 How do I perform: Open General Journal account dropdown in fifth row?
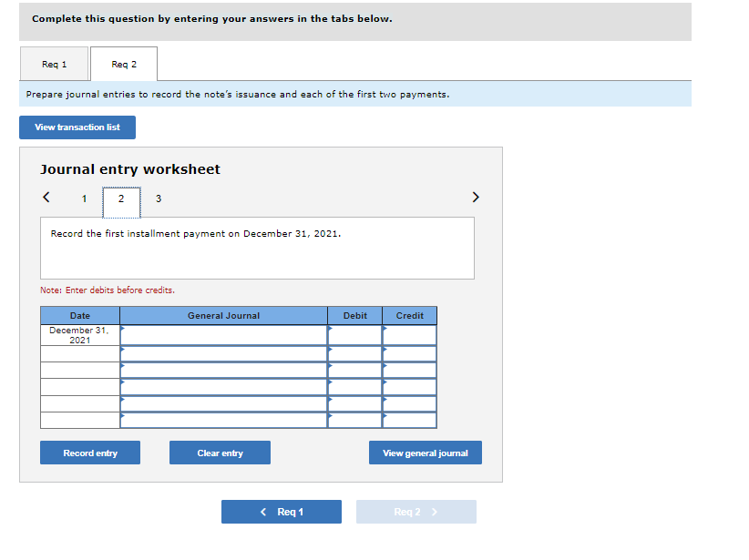pos(223,403)
